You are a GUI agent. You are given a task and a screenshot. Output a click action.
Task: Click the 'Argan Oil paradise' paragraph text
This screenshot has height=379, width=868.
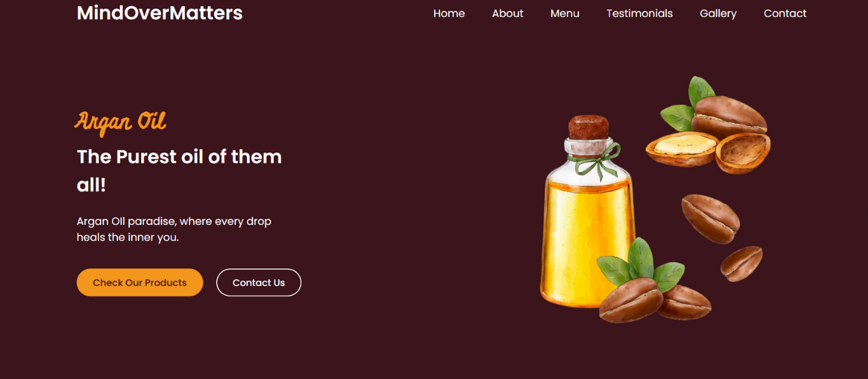tap(174, 229)
